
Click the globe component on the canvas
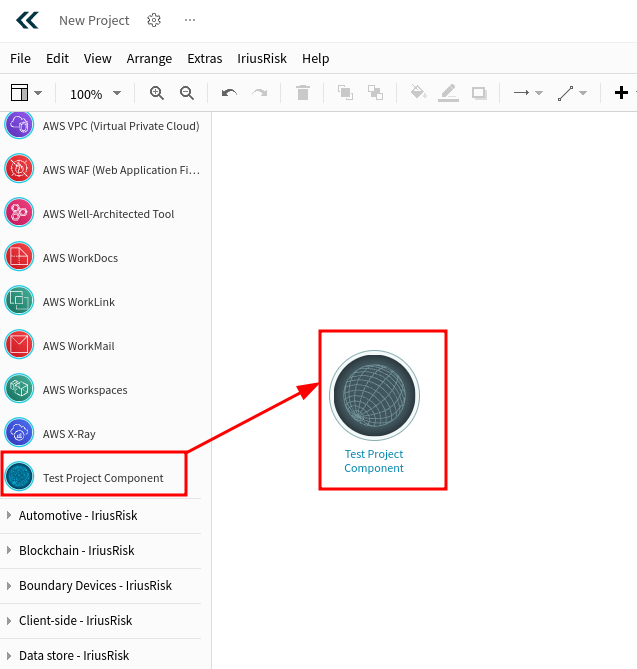pos(374,396)
